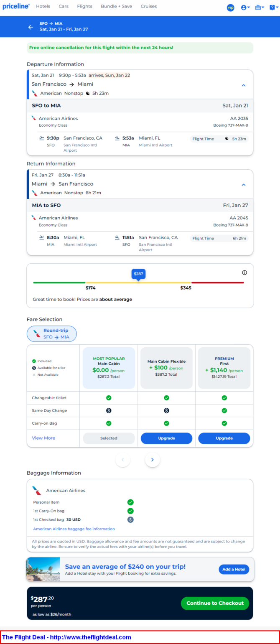Click Main Cabin Flexible Carry-on Bag checkmark
Viewport: 280px width, 644px height.
[166, 423]
